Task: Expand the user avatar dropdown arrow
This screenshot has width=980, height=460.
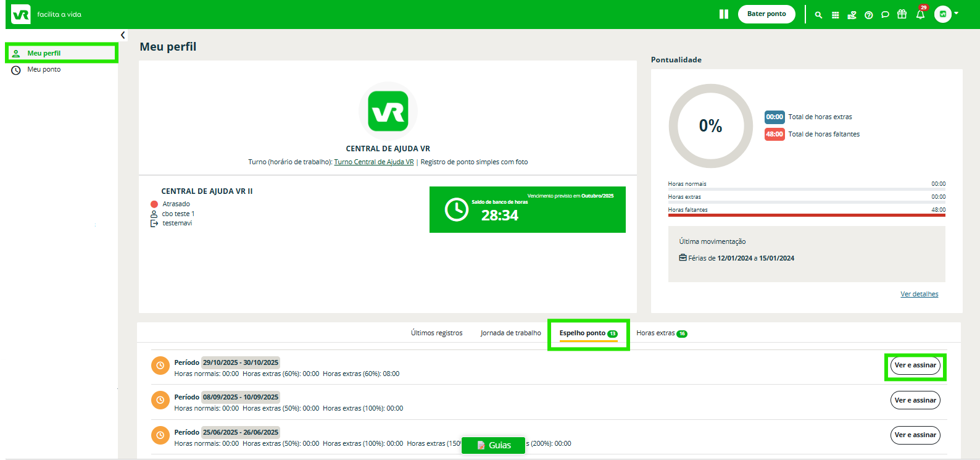Action: point(956,13)
